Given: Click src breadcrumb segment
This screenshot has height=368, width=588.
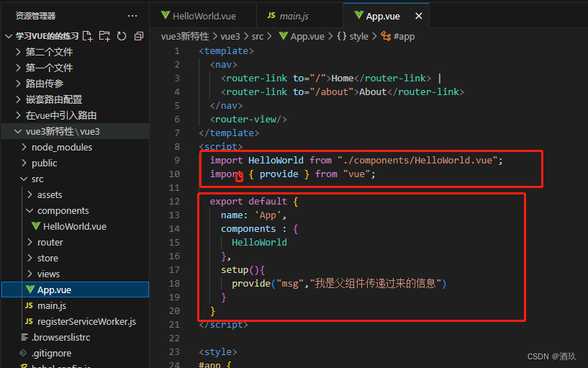Looking at the screenshot, I should pyautogui.click(x=257, y=37).
